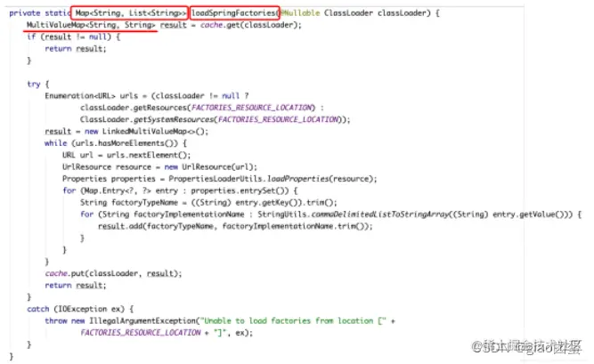
Task: Click the getResources method call
Action: [160, 108]
